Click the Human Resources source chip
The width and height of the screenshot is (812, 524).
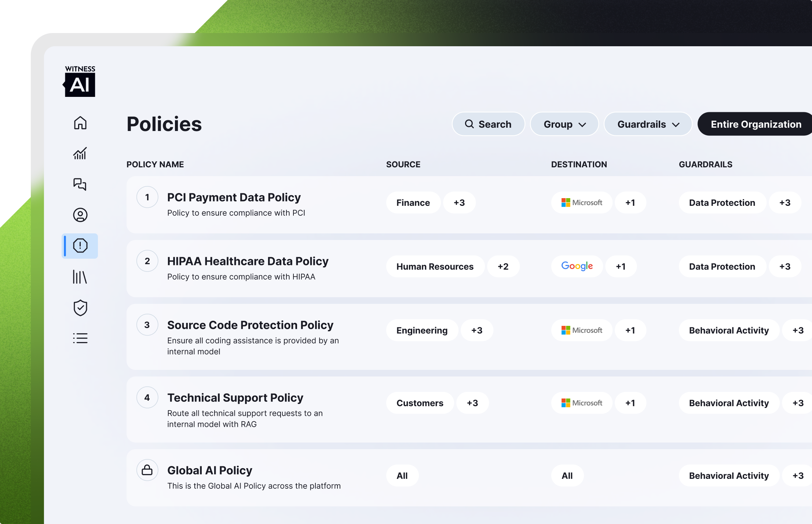(435, 266)
